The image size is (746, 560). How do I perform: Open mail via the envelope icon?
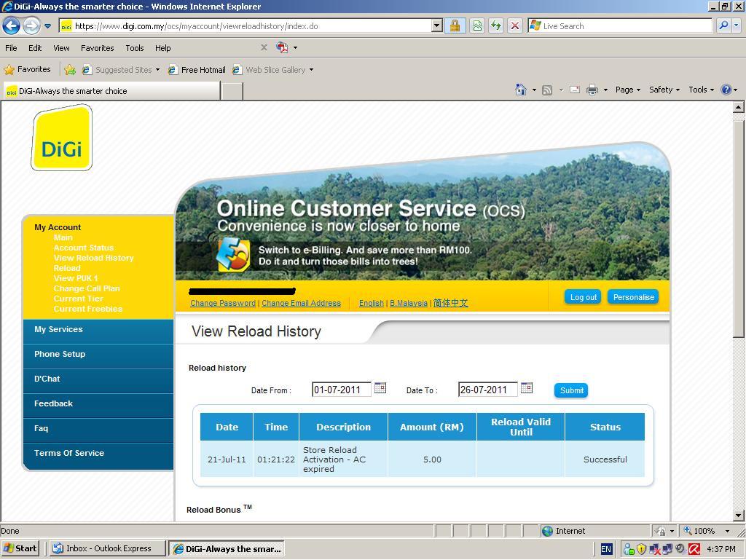coord(575,89)
